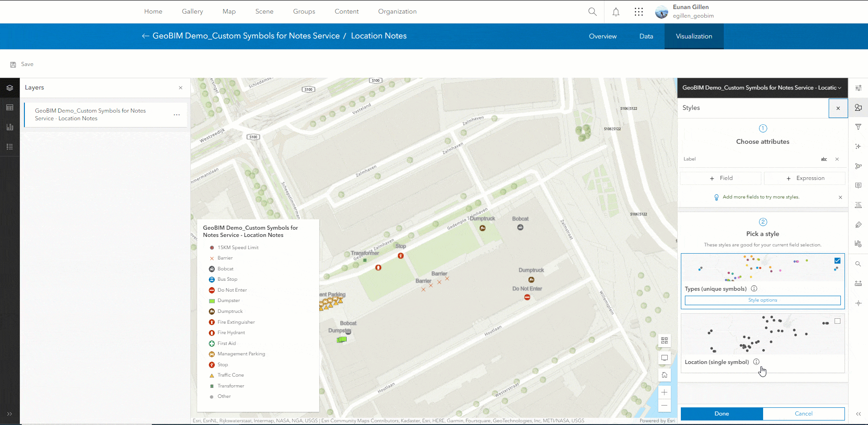The width and height of the screenshot is (868, 425).
Task: Select the Layers icon in left sidebar
Action: pos(9,88)
